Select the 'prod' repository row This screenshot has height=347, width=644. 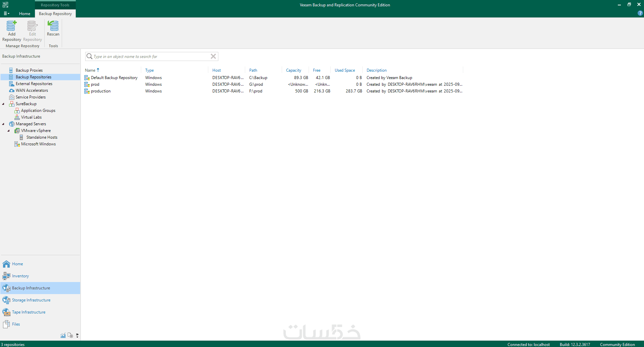click(x=273, y=84)
